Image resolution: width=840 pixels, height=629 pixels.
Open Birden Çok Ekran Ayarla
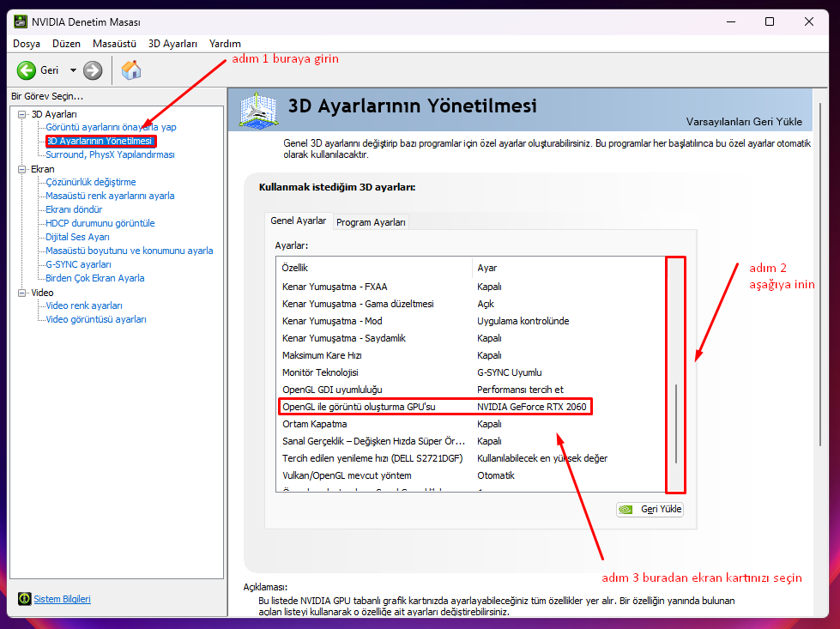[x=95, y=278]
